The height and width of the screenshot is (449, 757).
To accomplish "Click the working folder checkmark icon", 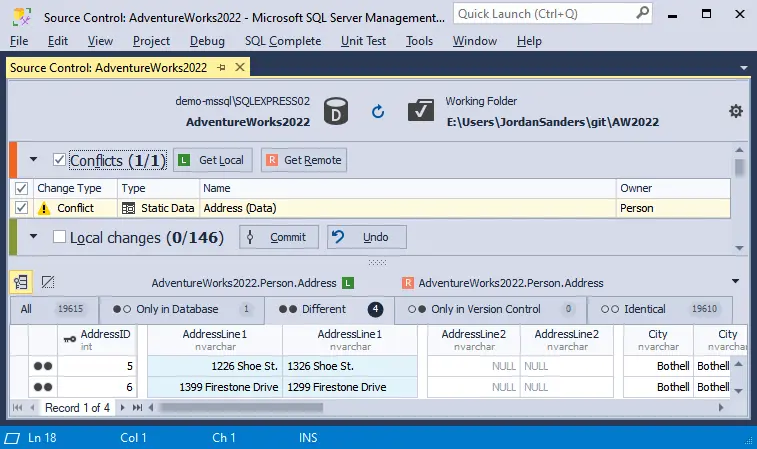I will (x=421, y=111).
